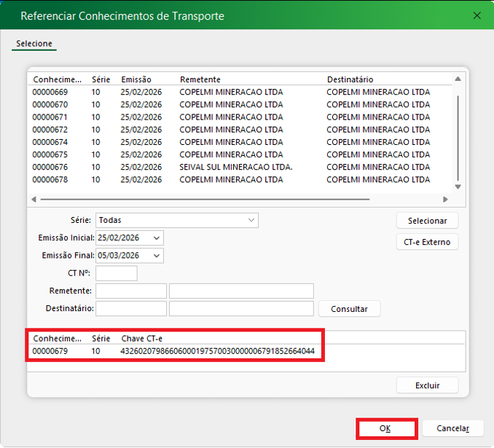Click the CT Nº input field
This screenshot has width=494, height=448.
point(116,273)
